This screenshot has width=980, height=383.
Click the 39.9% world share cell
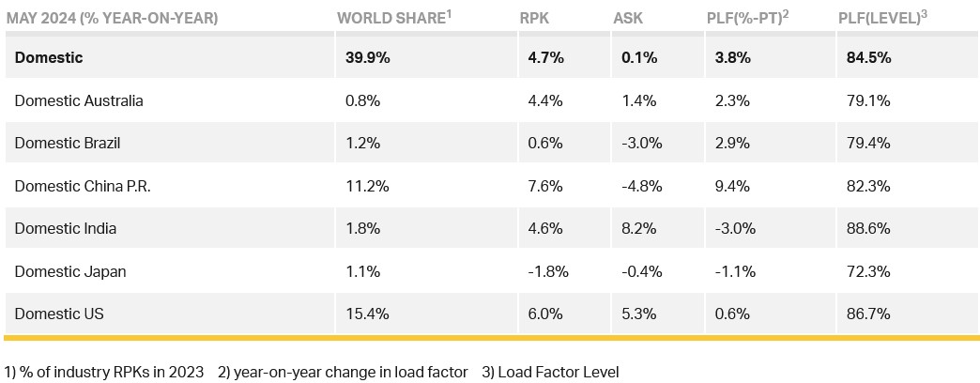[x=368, y=58]
